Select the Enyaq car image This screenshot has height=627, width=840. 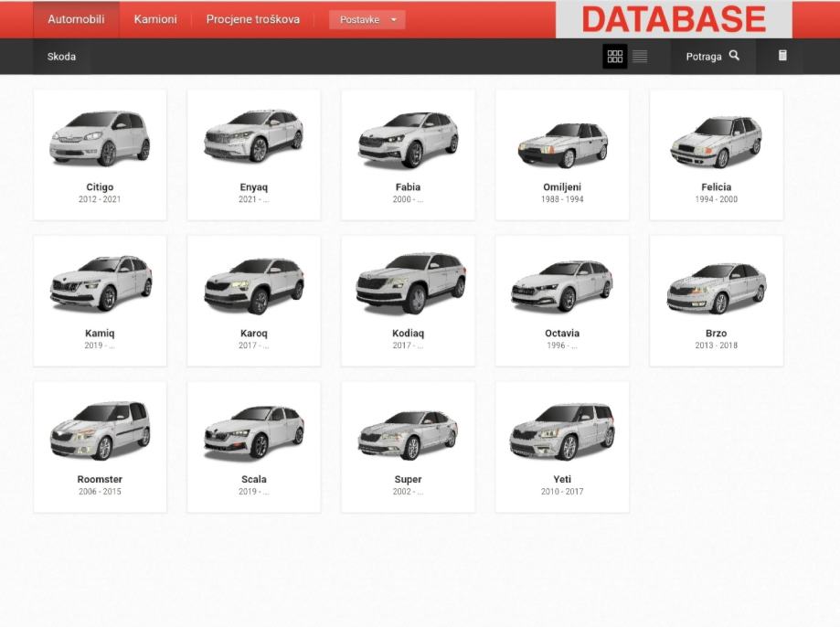253,135
